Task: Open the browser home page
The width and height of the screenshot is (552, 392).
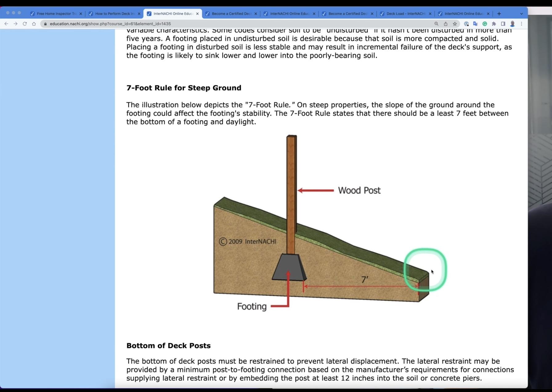Action: pyautogui.click(x=34, y=24)
